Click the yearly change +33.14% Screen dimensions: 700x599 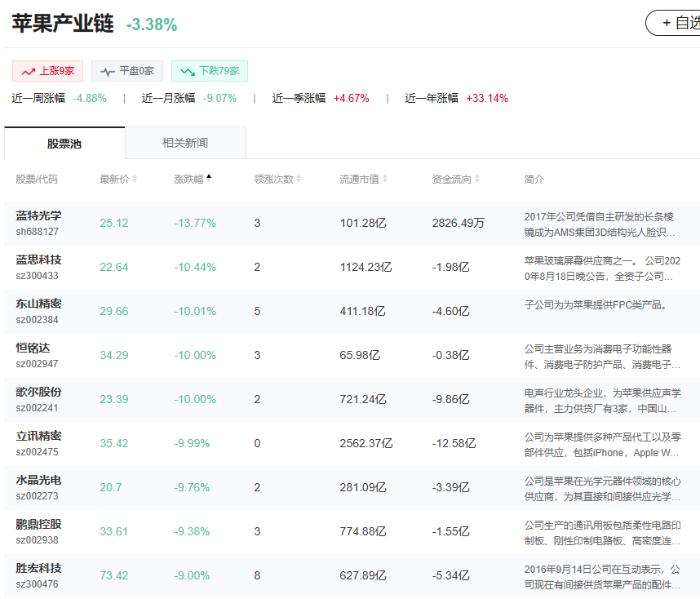487,98
